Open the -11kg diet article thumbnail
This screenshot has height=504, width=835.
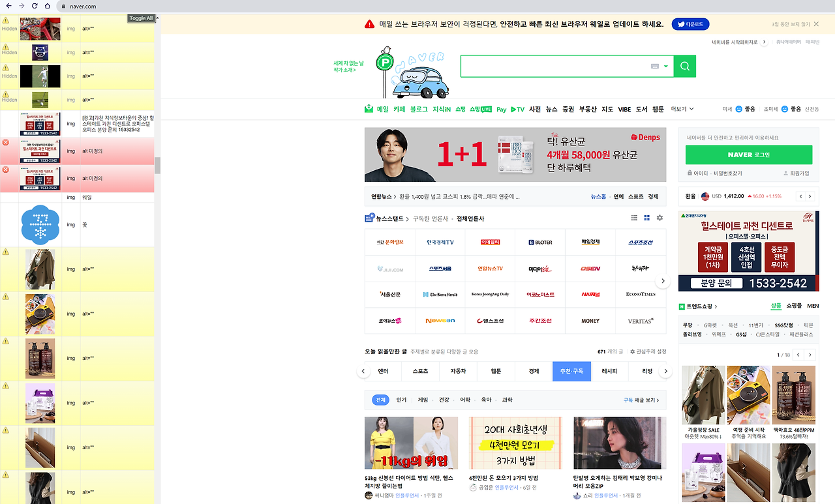click(411, 443)
